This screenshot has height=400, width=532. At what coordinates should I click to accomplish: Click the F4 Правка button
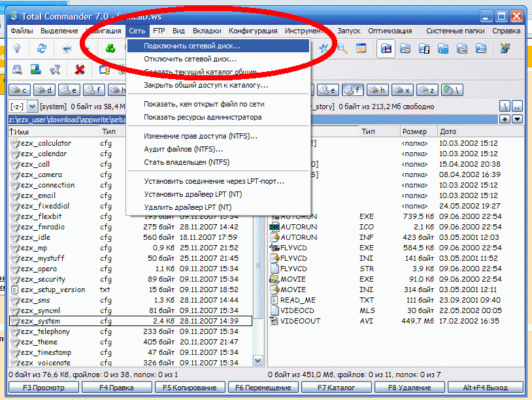[116, 388]
